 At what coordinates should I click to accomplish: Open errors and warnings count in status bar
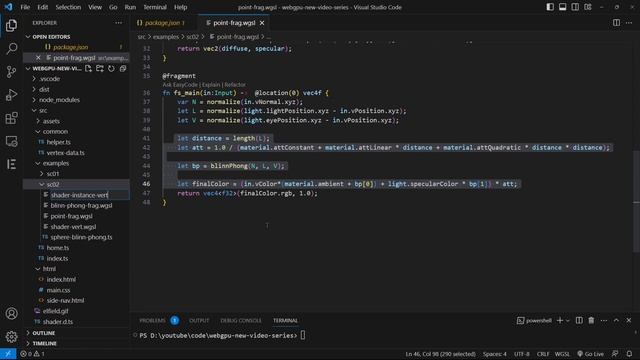click(x=33, y=354)
